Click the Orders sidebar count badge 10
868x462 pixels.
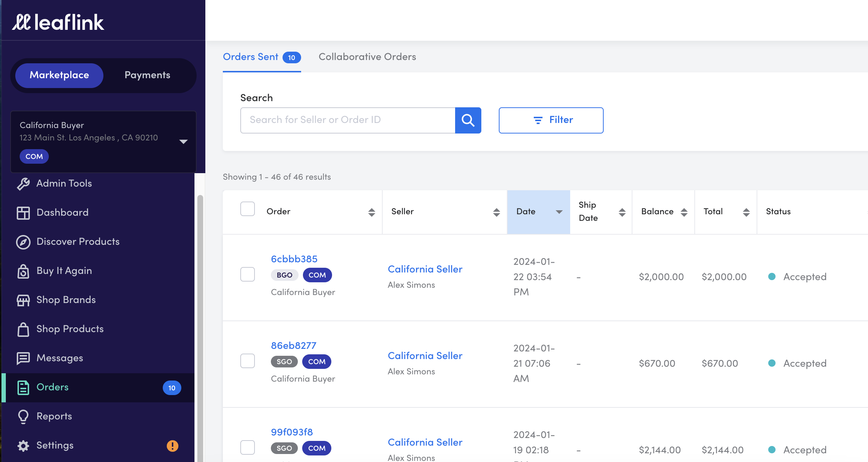pyautogui.click(x=172, y=388)
